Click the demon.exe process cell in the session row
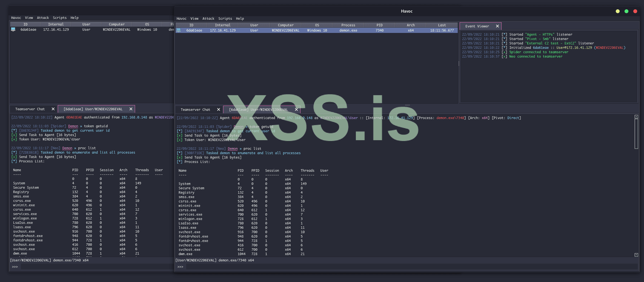Viewport: 644px width, 282px height. 348,30
